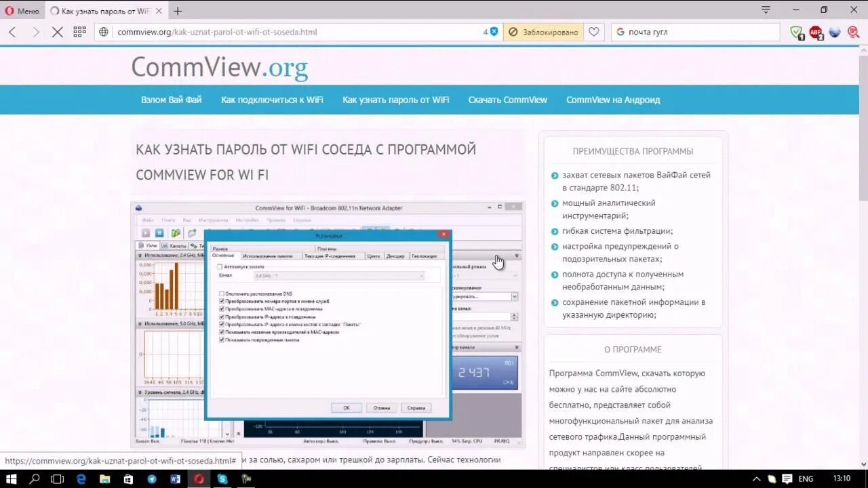Click the Заблокировано badge
Viewport: 868px width, 488px height.
543,32
